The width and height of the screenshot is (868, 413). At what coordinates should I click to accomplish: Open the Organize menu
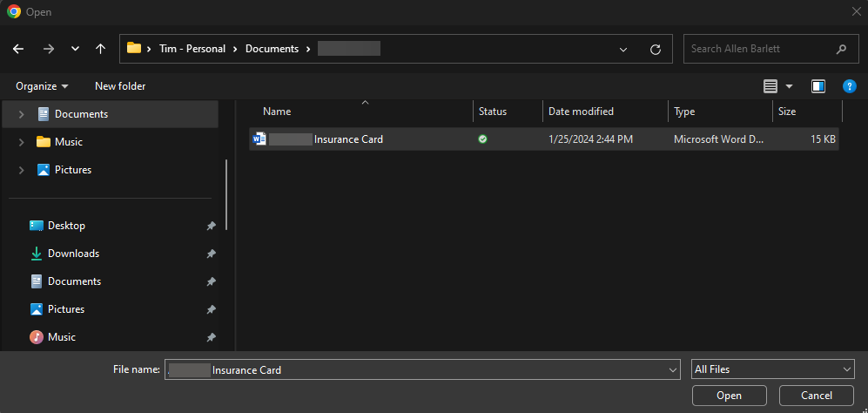42,86
